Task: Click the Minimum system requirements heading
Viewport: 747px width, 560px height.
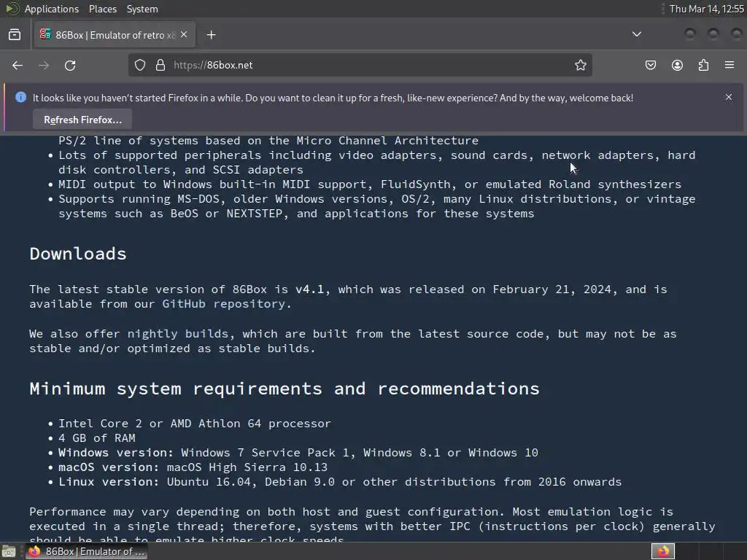Action: [x=284, y=389]
